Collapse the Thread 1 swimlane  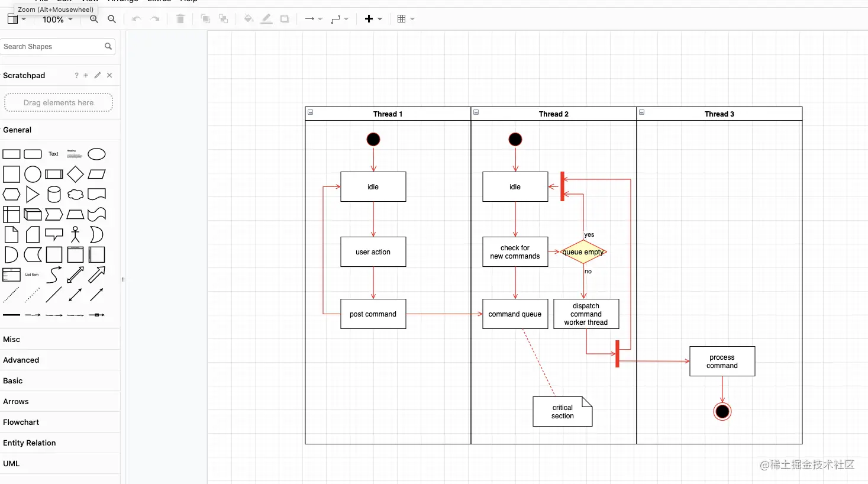point(310,112)
